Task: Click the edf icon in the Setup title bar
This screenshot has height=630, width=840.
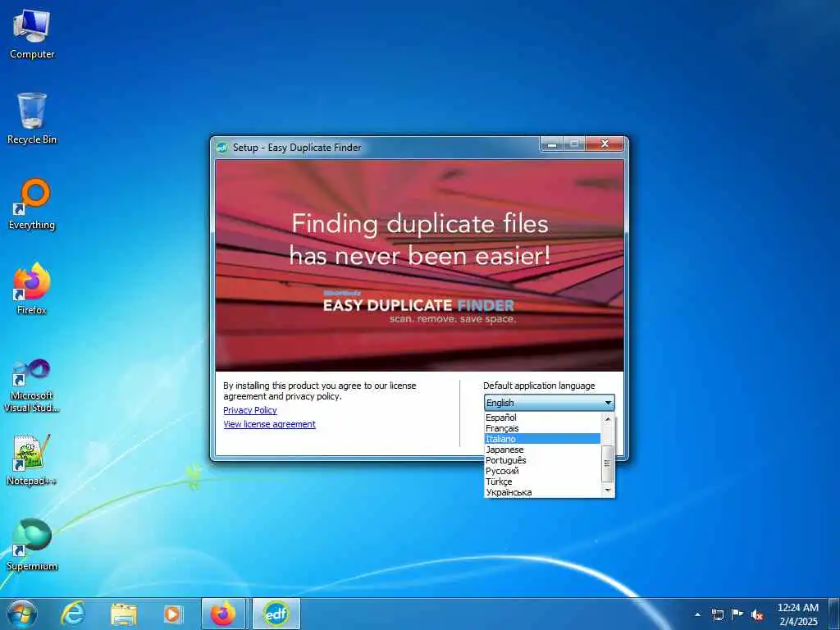Action: (x=222, y=148)
